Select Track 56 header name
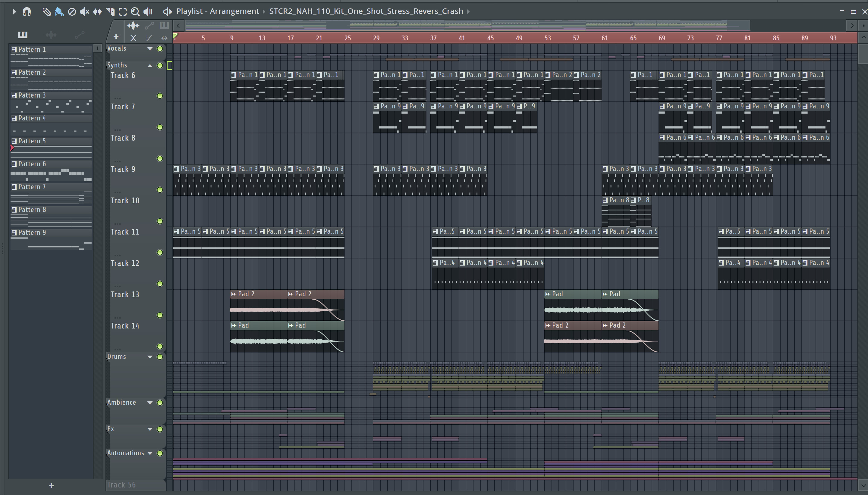 (121, 485)
